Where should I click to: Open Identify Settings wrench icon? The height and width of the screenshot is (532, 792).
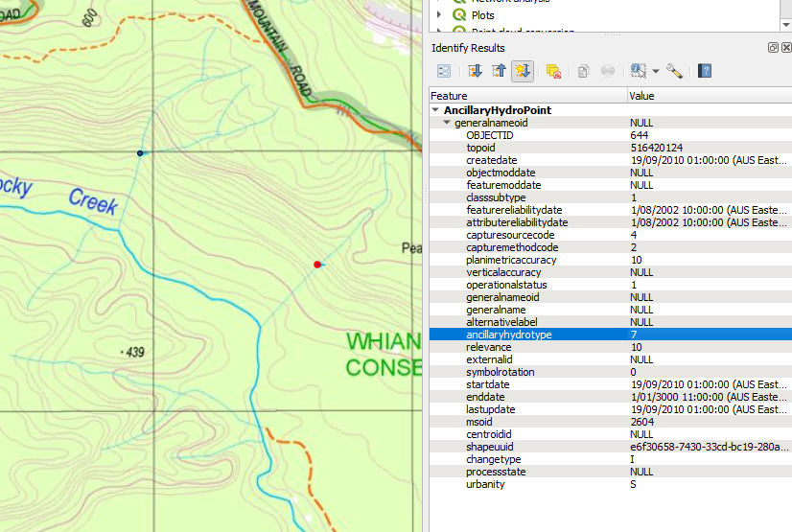pos(674,71)
